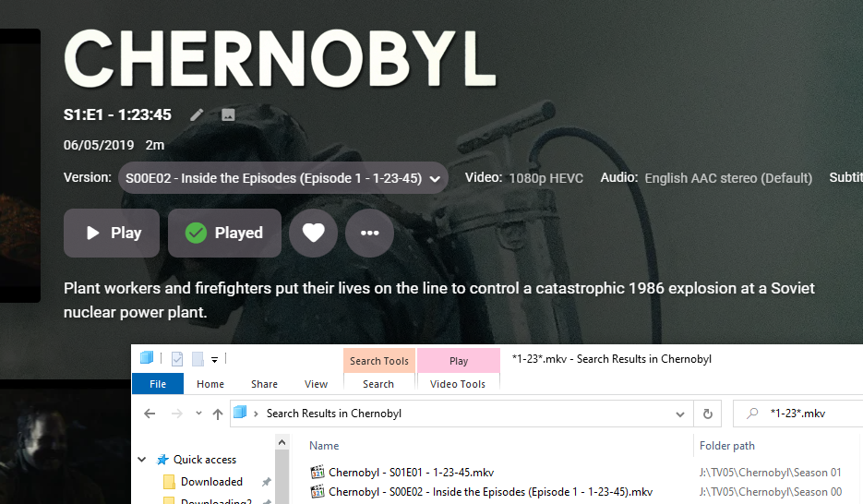
Task: Open the edit images icon
Action: (228, 114)
